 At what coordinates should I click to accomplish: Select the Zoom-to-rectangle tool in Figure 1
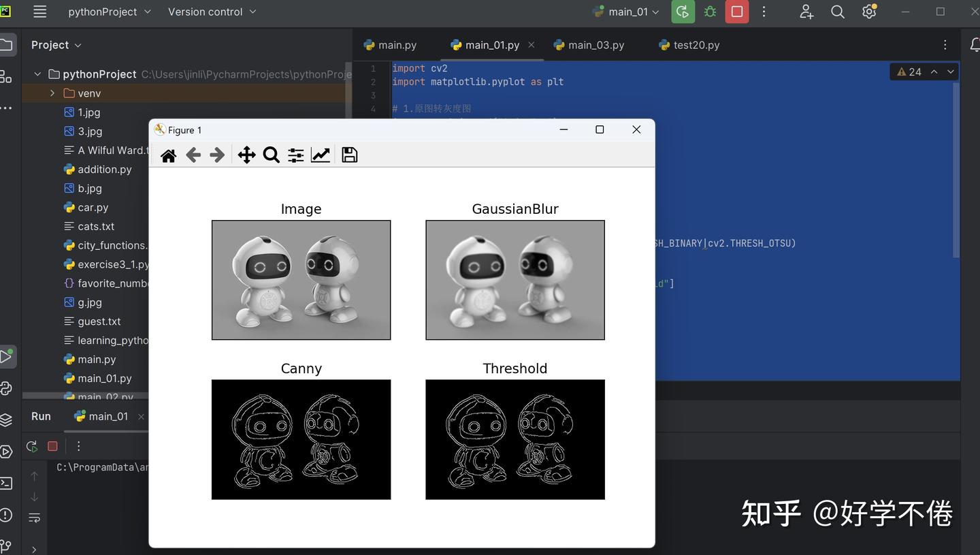271,155
